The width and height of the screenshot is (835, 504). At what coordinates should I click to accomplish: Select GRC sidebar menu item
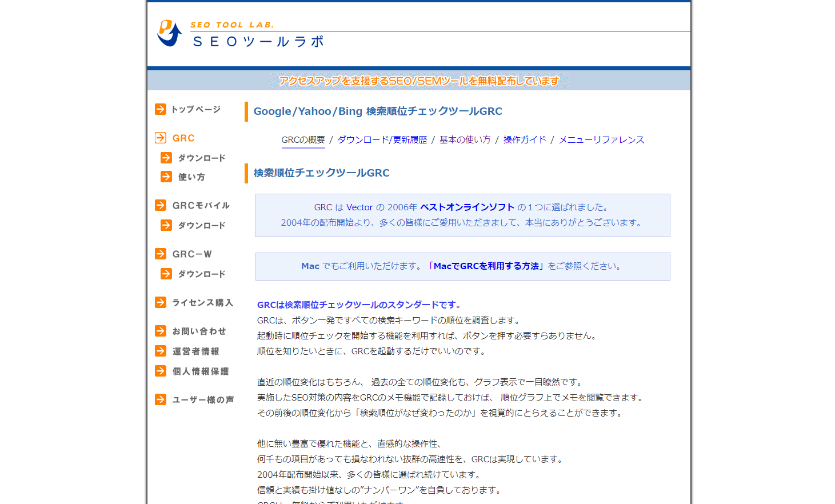click(183, 138)
